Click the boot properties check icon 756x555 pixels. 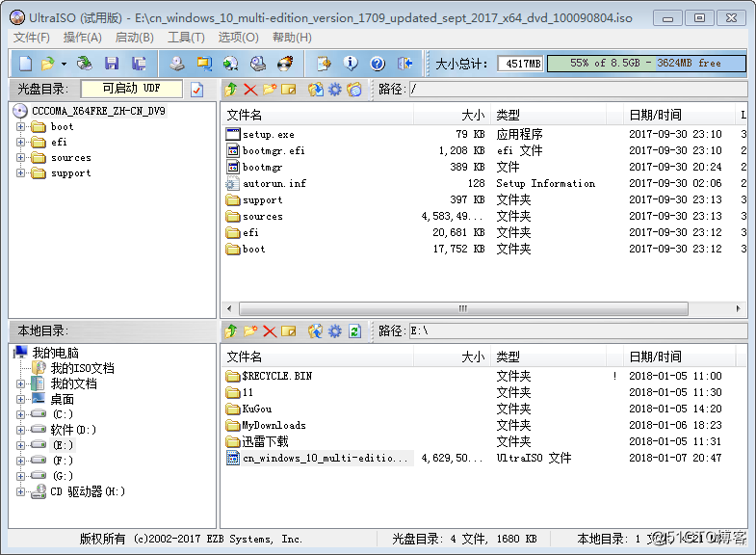tap(196, 90)
